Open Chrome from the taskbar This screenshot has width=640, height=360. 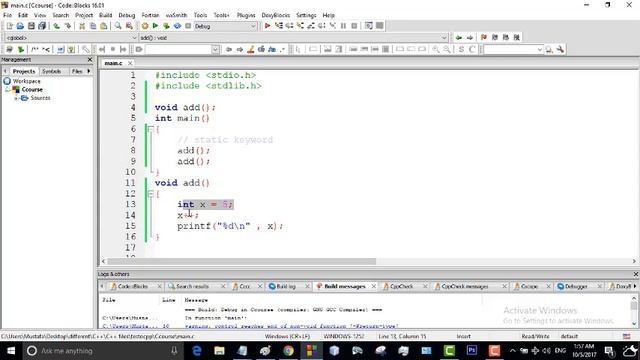[x=288, y=351]
